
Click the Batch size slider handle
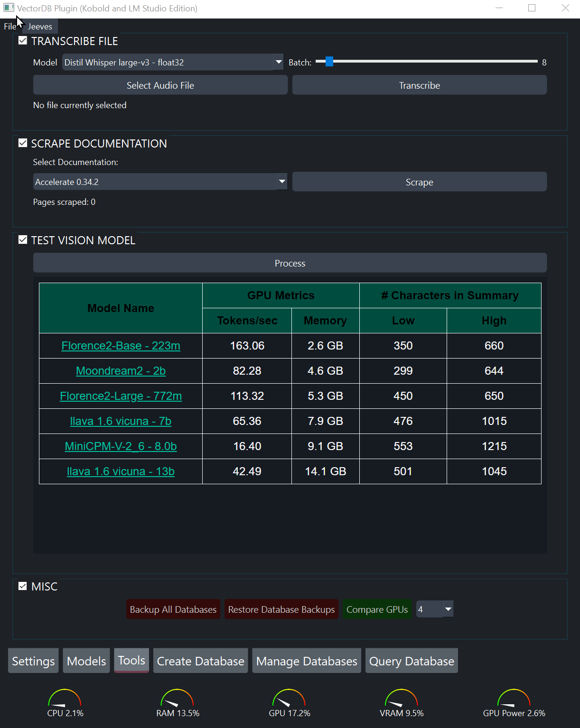tap(329, 62)
